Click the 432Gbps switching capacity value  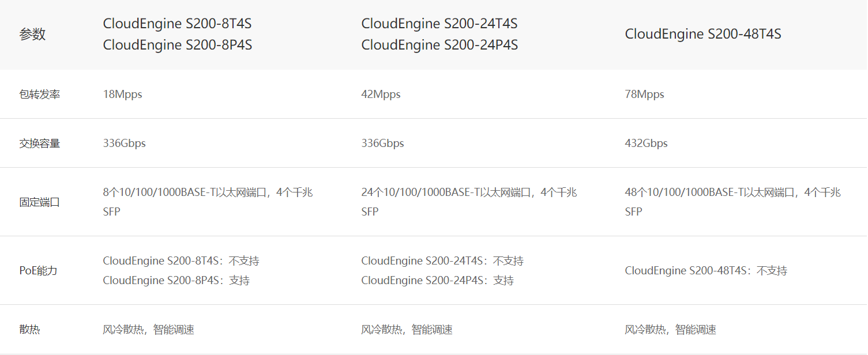[646, 143]
